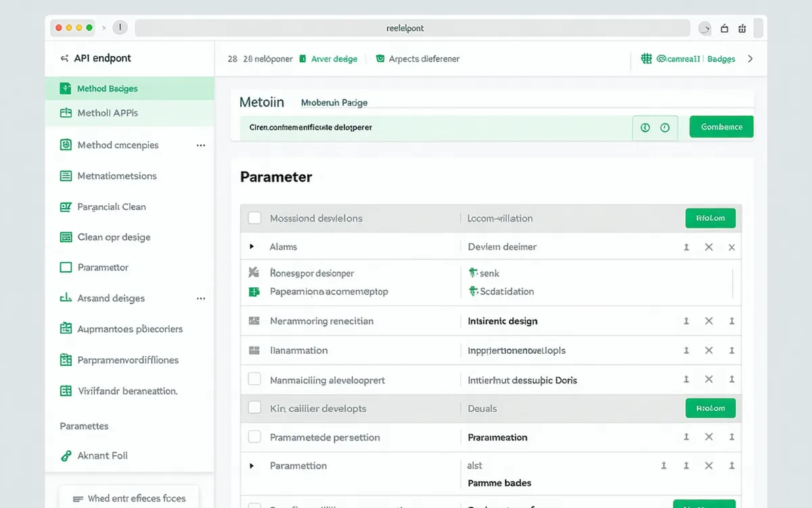
Task: Click the Virifandr beraneattion icon
Action: click(66, 391)
